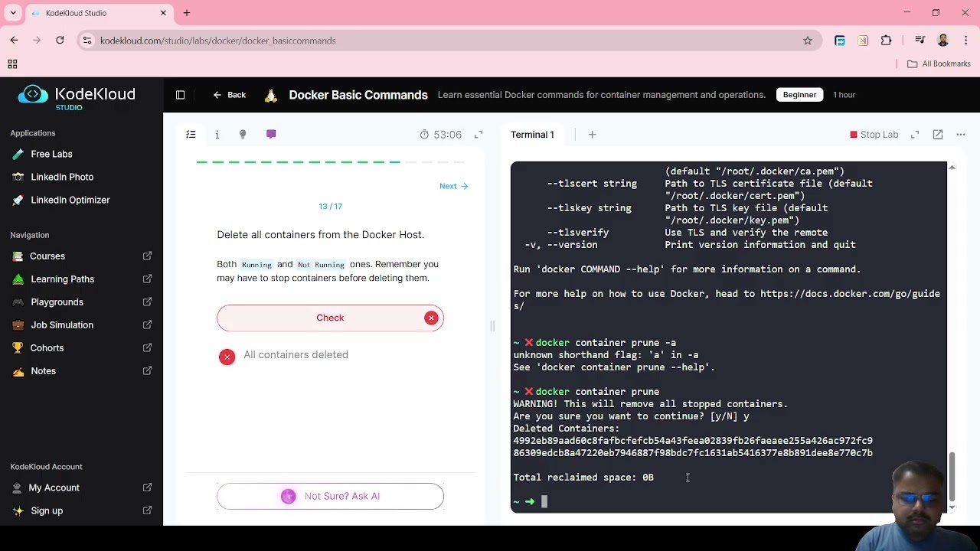Open the terminal more options menu

pos(961,135)
